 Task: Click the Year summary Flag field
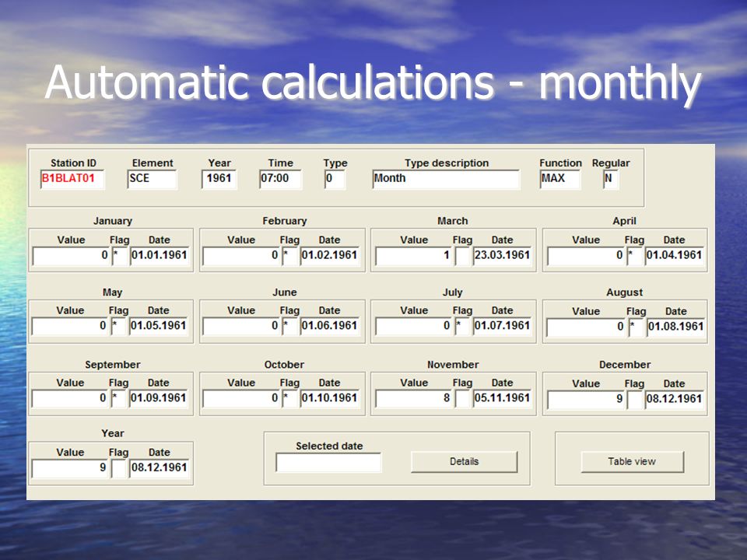(118, 468)
